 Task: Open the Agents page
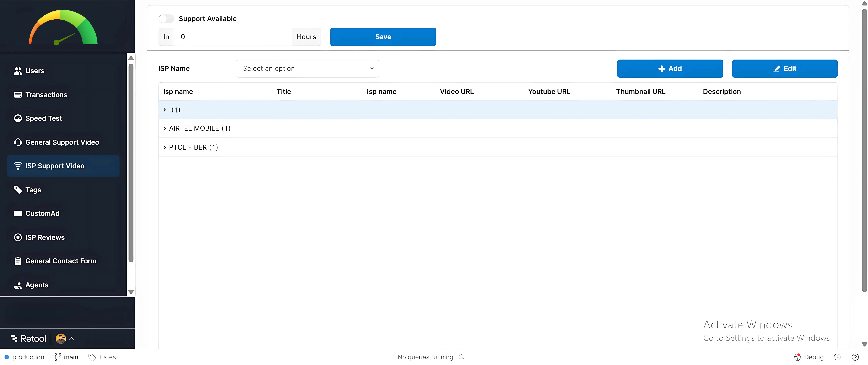(x=63, y=285)
